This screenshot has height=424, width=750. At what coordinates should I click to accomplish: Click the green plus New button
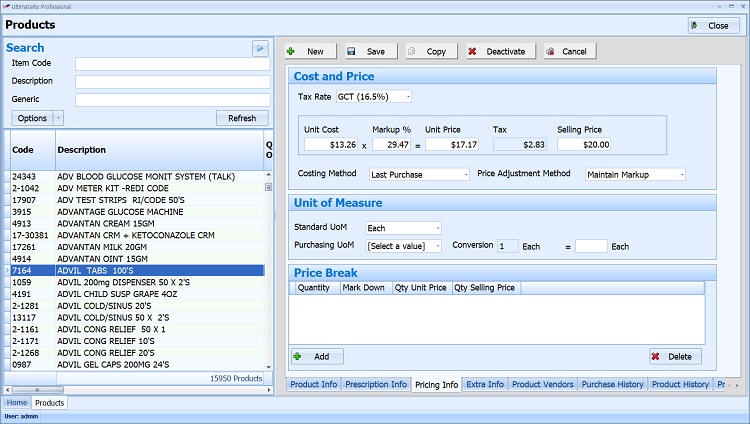310,51
